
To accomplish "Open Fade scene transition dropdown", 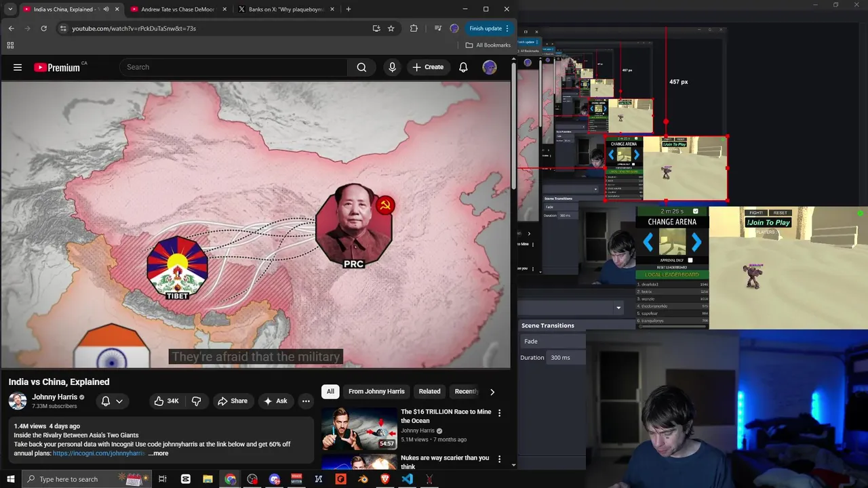I will click(553, 341).
